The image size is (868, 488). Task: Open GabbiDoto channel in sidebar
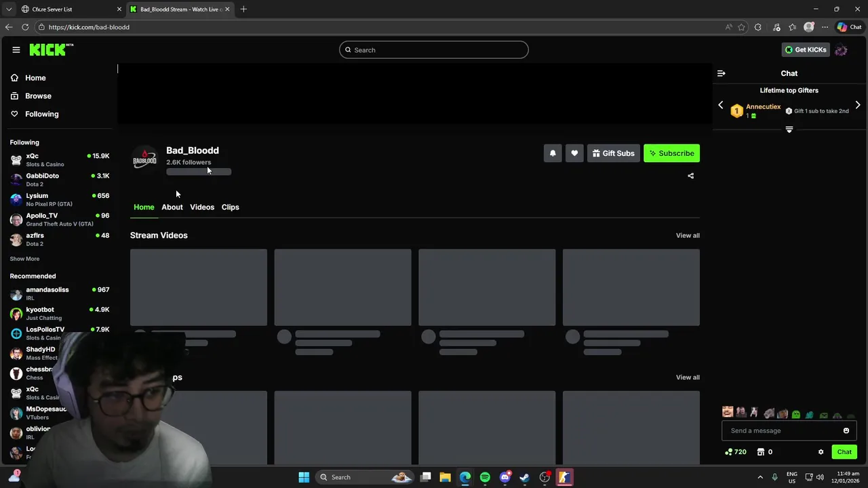pos(60,180)
